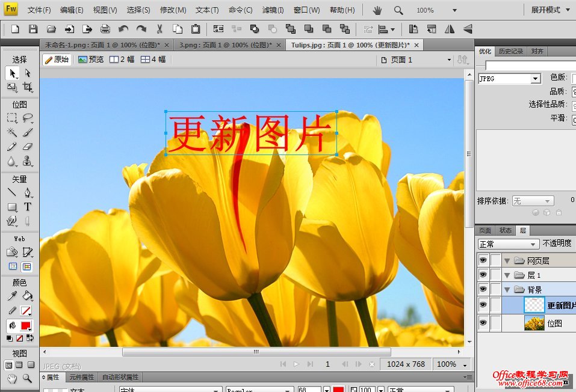The image size is (576, 392).
Task: Click the red fill color swatch
Action: [26, 326]
